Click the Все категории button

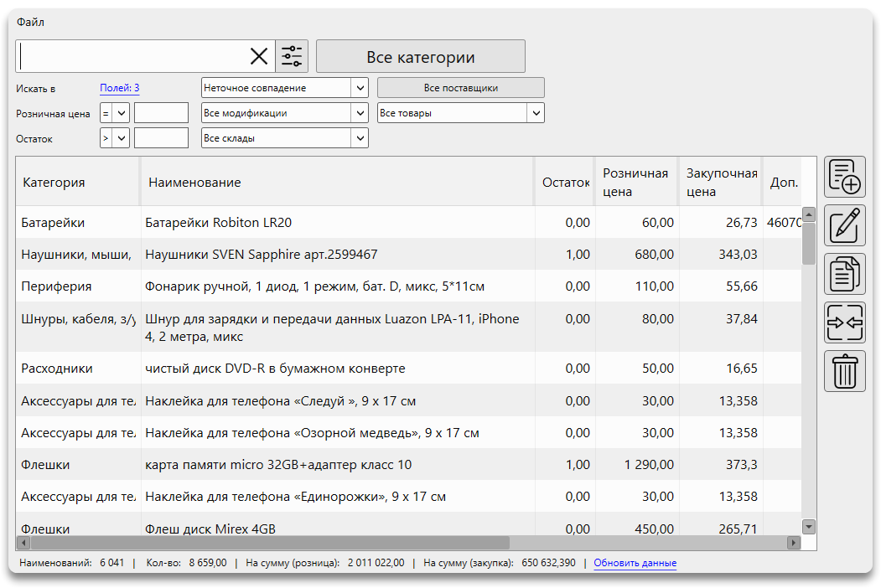[x=420, y=56]
